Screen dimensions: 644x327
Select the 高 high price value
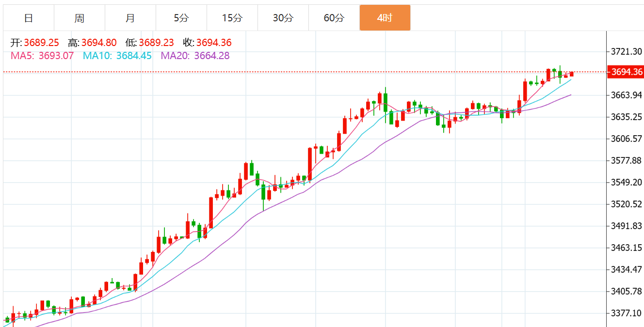click(99, 43)
